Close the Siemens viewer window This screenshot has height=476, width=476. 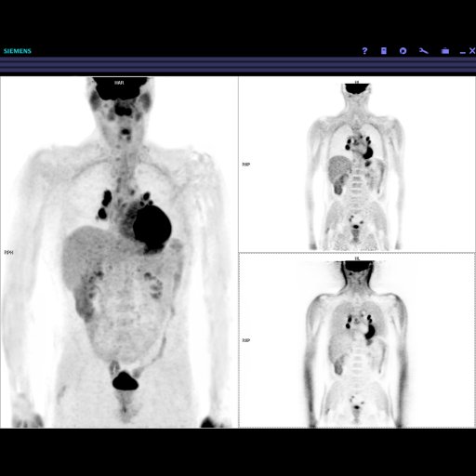472,51
